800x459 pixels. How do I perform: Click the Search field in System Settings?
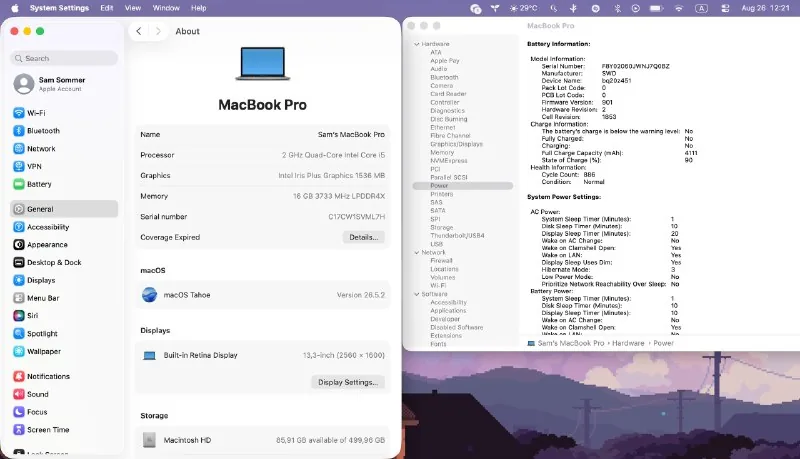(x=64, y=58)
